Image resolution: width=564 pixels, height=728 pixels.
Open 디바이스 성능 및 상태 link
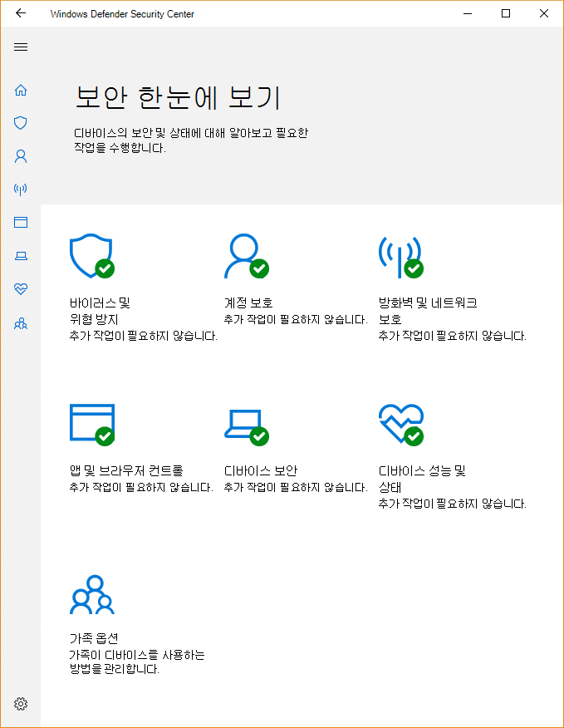[x=422, y=479]
